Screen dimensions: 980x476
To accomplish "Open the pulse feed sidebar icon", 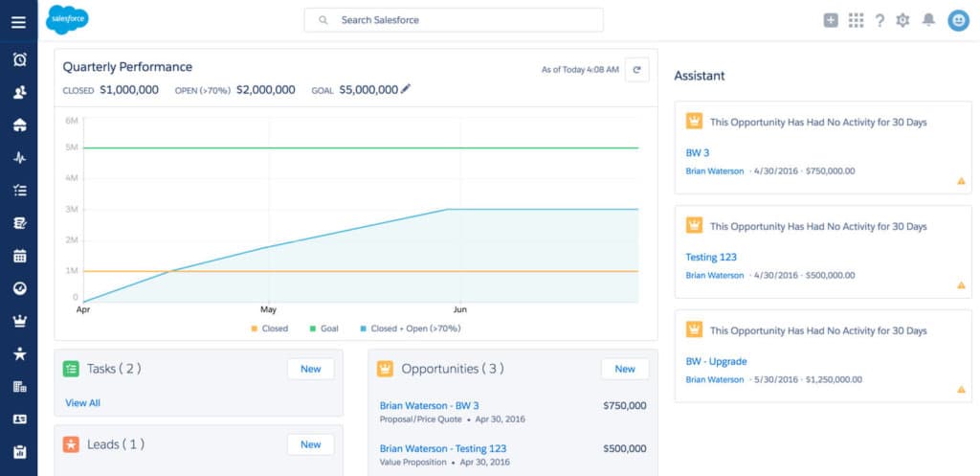I will point(19,158).
